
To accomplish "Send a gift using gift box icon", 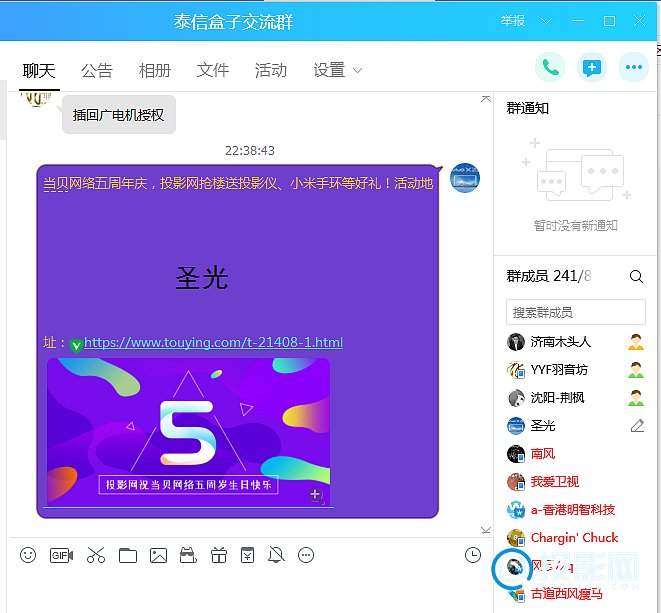I will tap(219, 555).
